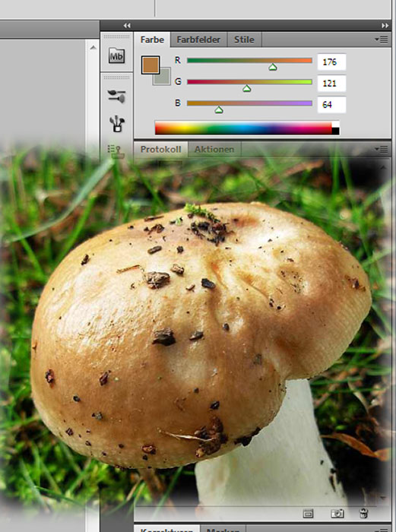Image resolution: width=396 pixels, height=532 pixels.
Task: Switch to the Farbe tab
Action: (152, 40)
